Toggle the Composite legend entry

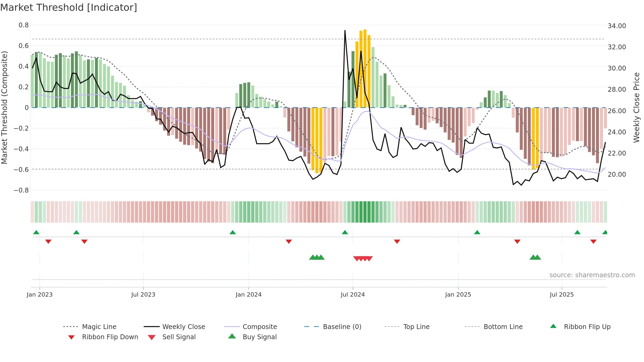coord(250,327)
